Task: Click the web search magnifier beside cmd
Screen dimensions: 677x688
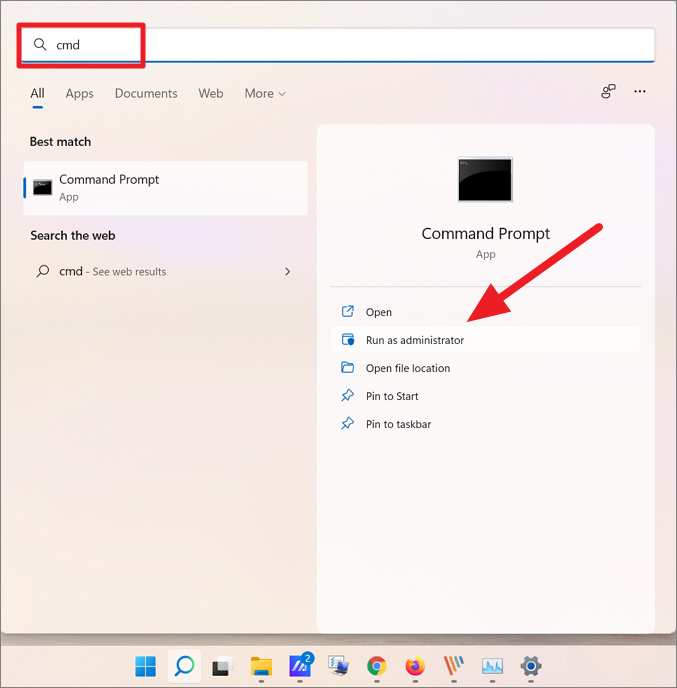Action: coord(43,271)
